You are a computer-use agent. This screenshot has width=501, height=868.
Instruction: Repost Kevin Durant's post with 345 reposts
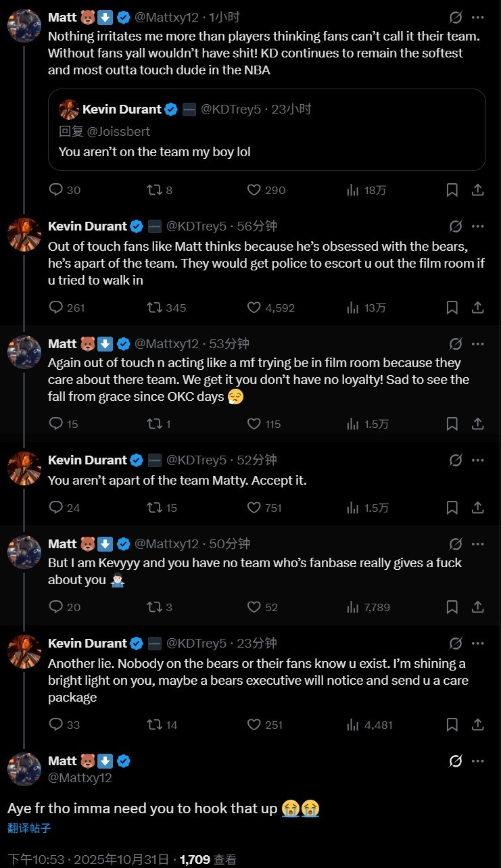pos(154,308)
